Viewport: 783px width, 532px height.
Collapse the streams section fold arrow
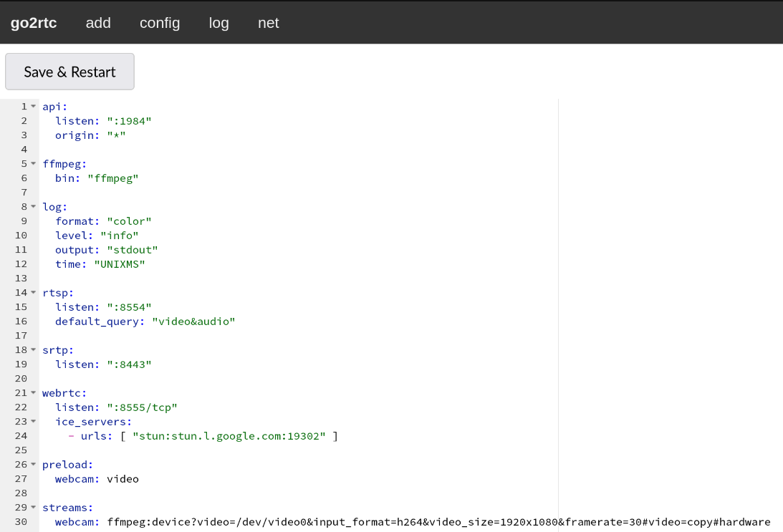[x=32, y=507]
